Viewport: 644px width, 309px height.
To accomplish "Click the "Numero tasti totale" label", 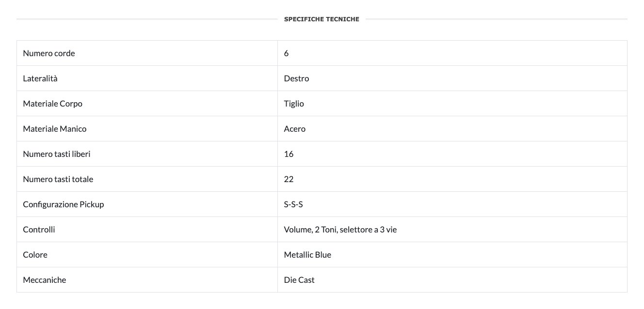I will 58,179.
